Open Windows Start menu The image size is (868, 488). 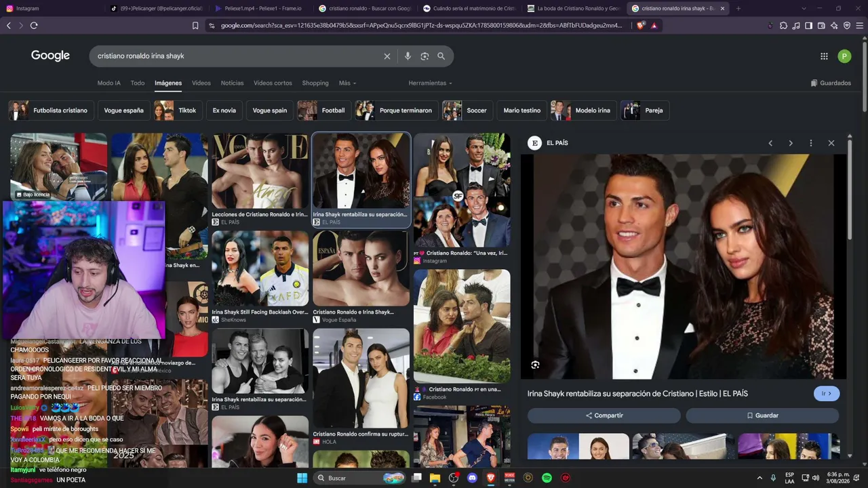(x=302, y=478)
